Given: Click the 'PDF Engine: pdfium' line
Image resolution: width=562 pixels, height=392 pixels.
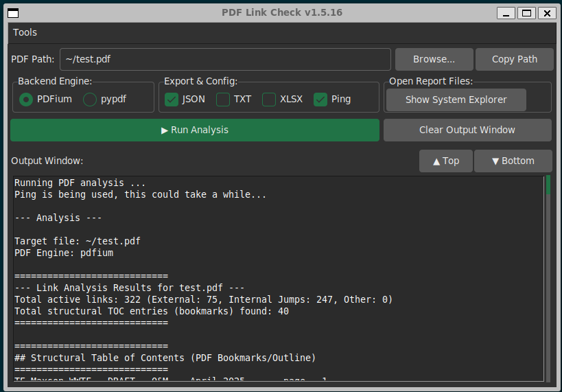Looking at the screenshot, I should tap(64, 253).
